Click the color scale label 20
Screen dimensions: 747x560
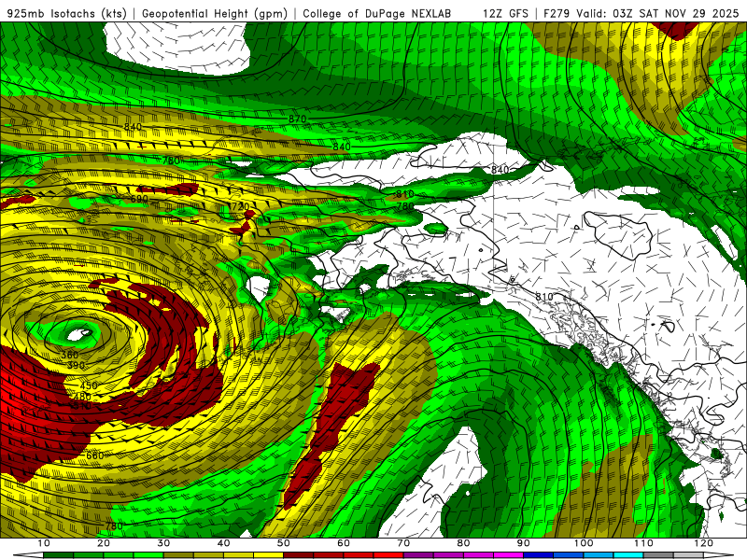coord(104,543)
